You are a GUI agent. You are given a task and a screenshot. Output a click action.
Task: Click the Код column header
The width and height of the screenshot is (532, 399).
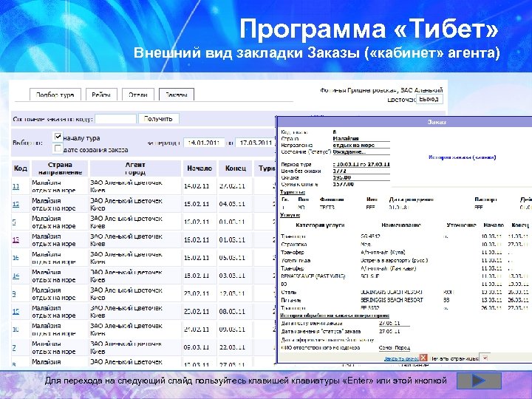tap(21, 168)
